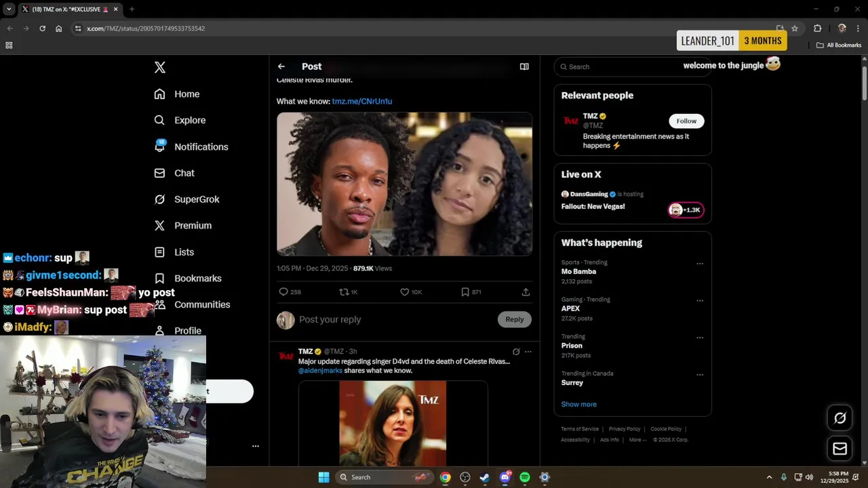868x488 pixels.
Task: Click +1.3K listeners badge
Action: [686, 210]
